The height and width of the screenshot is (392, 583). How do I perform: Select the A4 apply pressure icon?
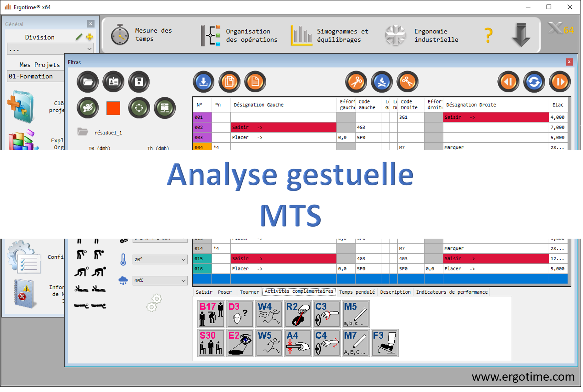point(298,343)
